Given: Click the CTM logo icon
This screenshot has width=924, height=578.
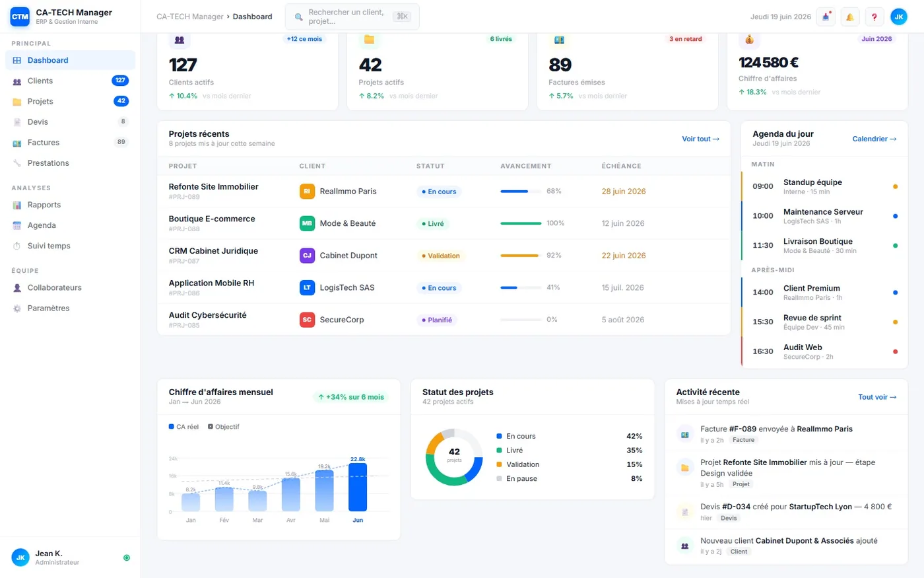Looking at the screenshot, I should pyautogui.click(x=20, y=17).
